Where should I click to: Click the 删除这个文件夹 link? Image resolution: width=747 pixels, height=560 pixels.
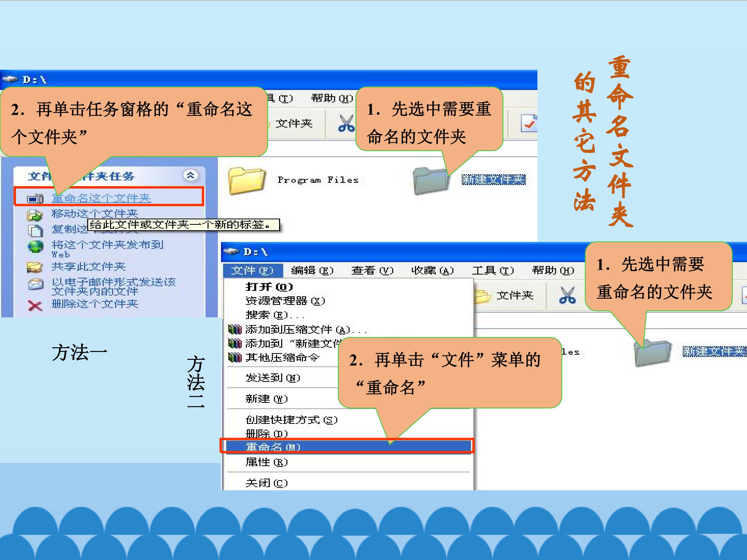coord(95,304)
